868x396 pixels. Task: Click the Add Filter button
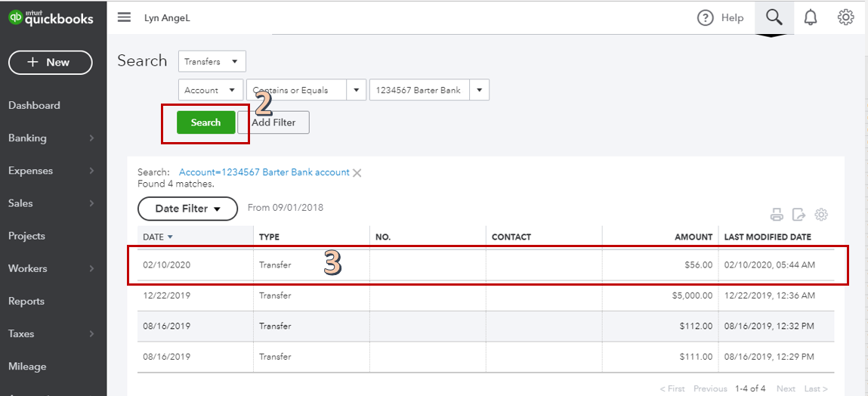click(273, 122)
